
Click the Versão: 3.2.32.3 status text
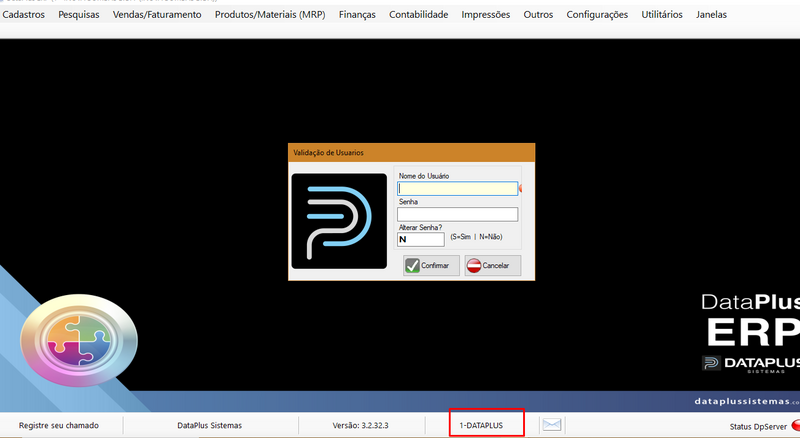[x=361, y=425]
